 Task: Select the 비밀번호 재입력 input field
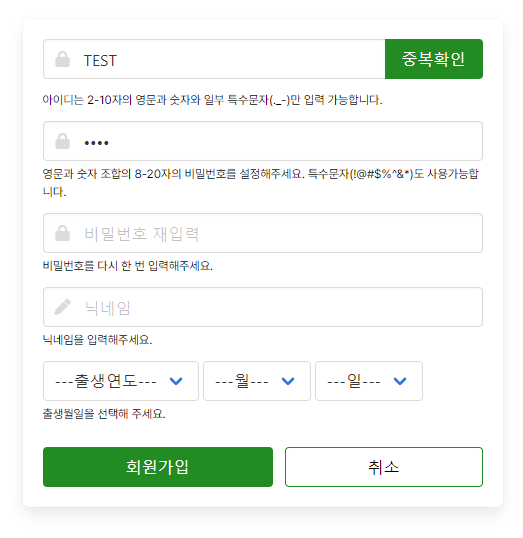(x=263, y=233)
